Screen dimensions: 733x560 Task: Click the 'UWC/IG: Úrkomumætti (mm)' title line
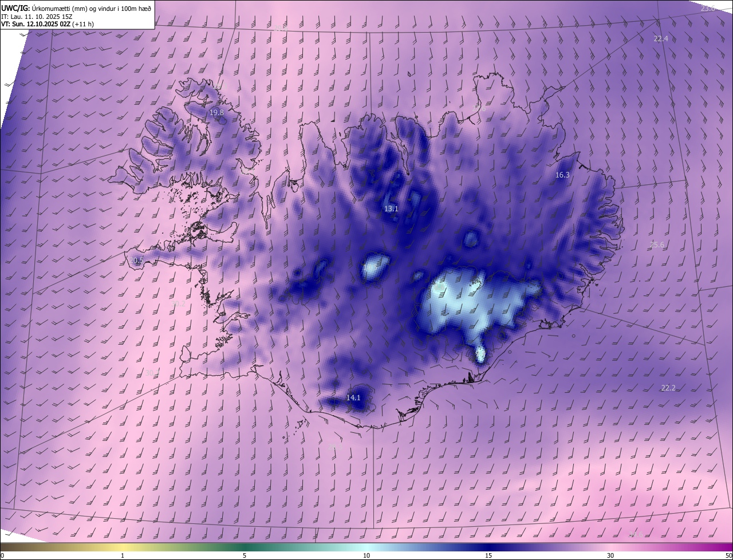pyautogui.click(x=76, y=8)
